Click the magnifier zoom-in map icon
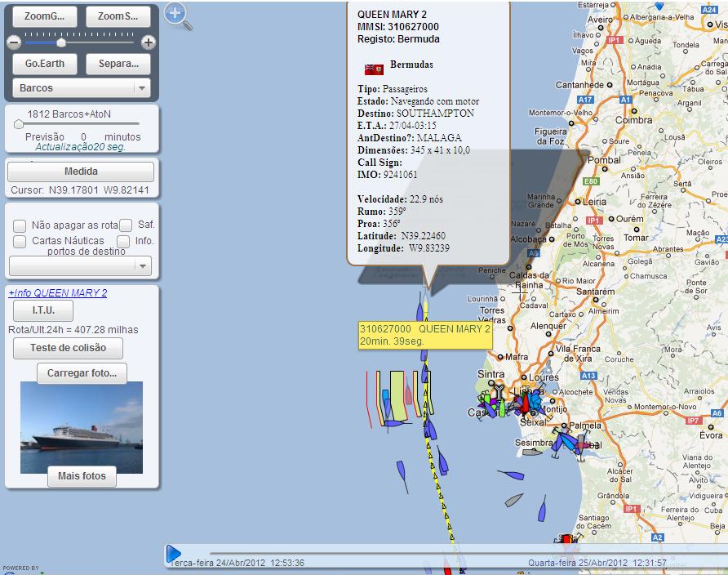This screenshot has height=575, width=728. [x=178, y=16]
